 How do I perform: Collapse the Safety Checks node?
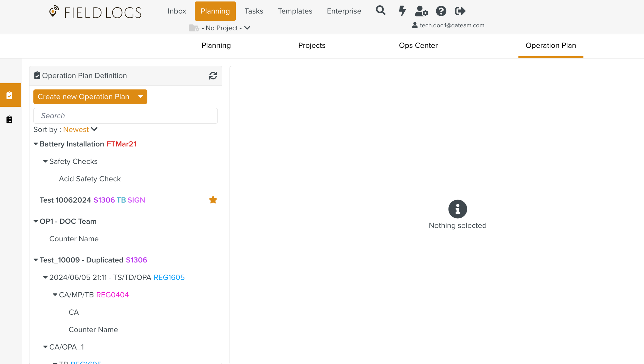pyautogui.click(x=45, y=161)
